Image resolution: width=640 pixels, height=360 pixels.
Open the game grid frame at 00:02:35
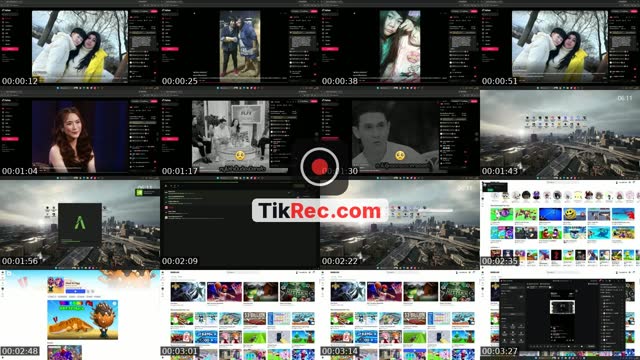560,225
